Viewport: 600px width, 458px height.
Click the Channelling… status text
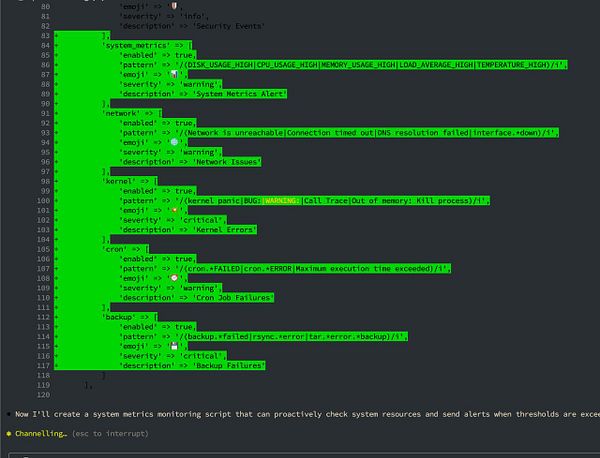[41, 434]
